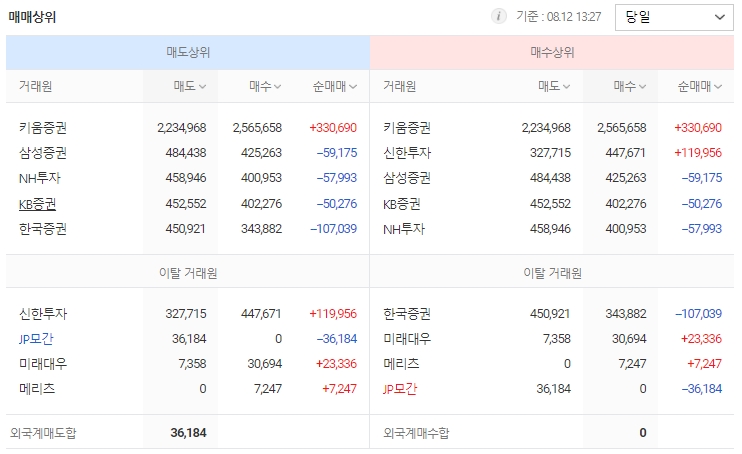Click 신한투자 in 매도상위 이탈 거래원

(43, 314)
